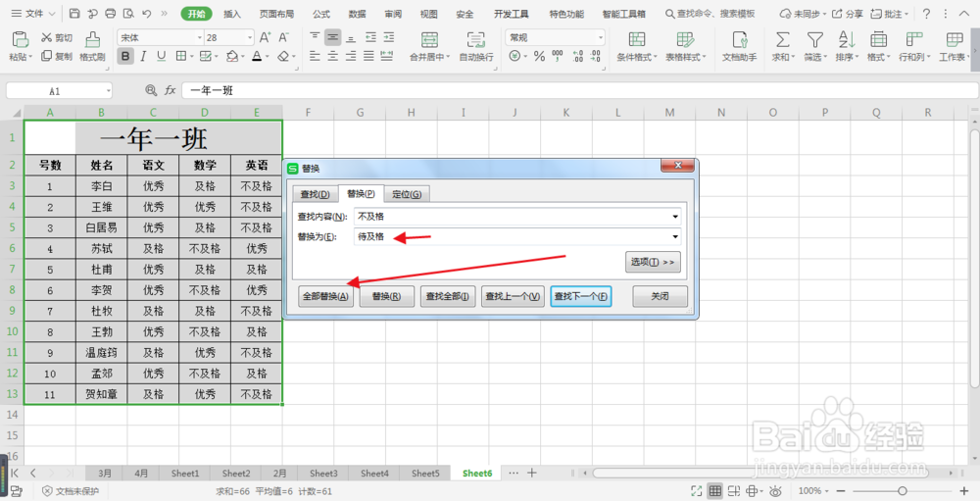Switch to the Formulas (公式) tab
This screenshot has height=501, width=980.
[x=321, y=14]
